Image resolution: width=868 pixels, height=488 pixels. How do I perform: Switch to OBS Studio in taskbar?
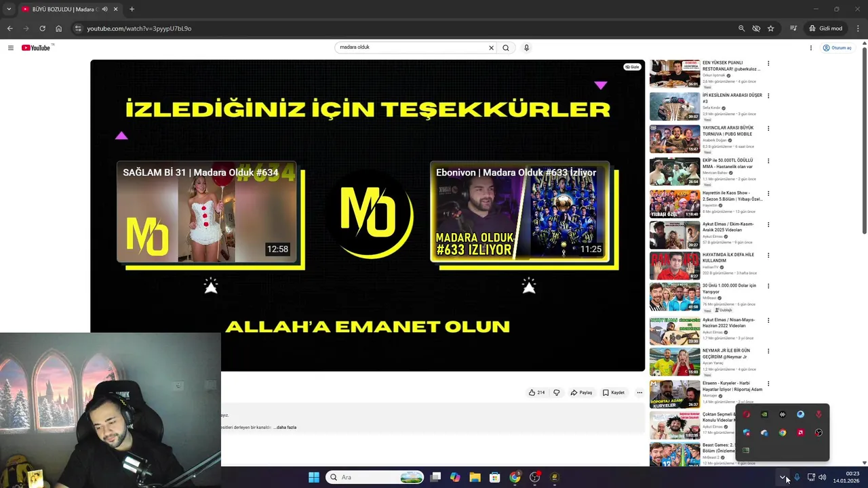[534, 477]
